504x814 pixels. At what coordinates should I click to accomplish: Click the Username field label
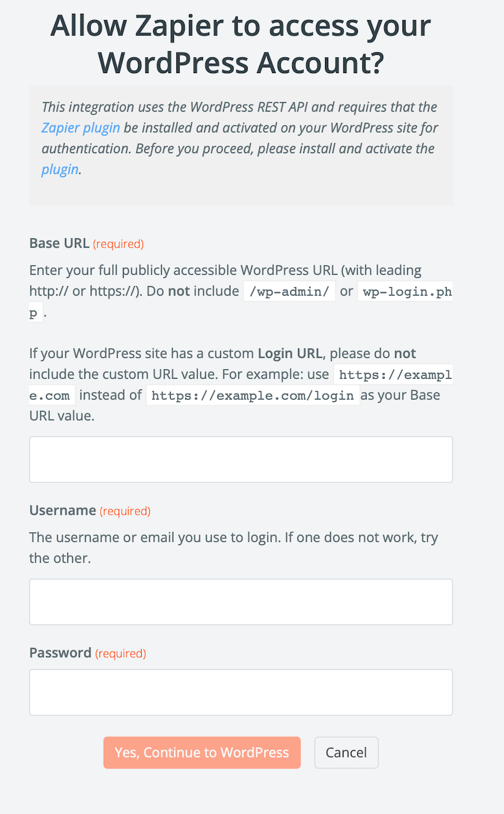(62, 510)
